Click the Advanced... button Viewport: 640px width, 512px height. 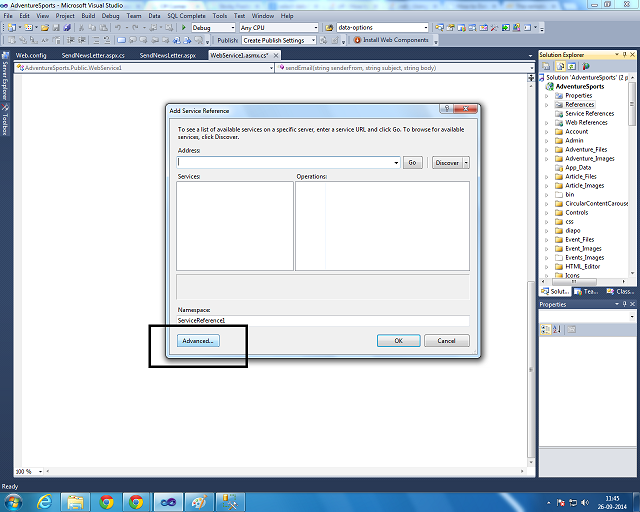[x=198, y=341]
